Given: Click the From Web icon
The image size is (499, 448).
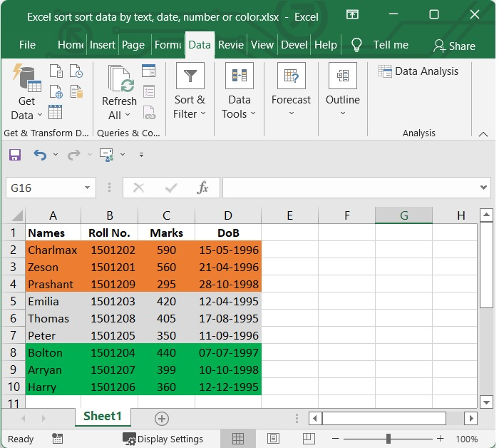Looking at the screenshot, I should tap(56, 92).
